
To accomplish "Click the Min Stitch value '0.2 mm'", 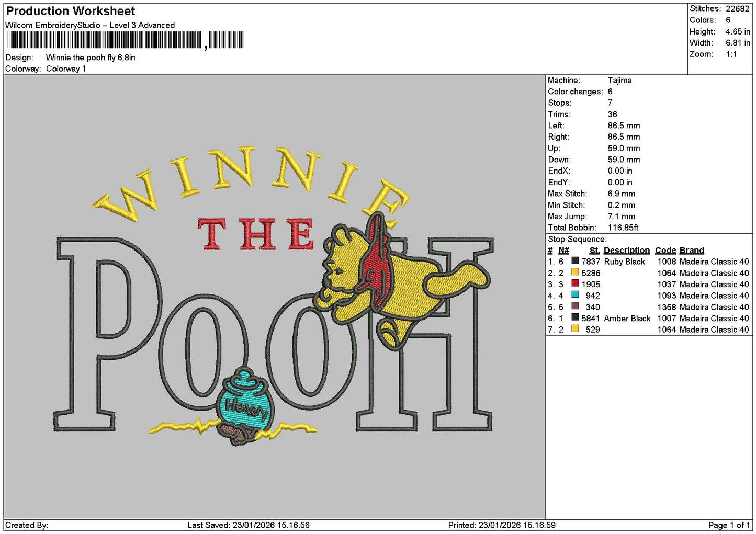I will pos(622,205).
